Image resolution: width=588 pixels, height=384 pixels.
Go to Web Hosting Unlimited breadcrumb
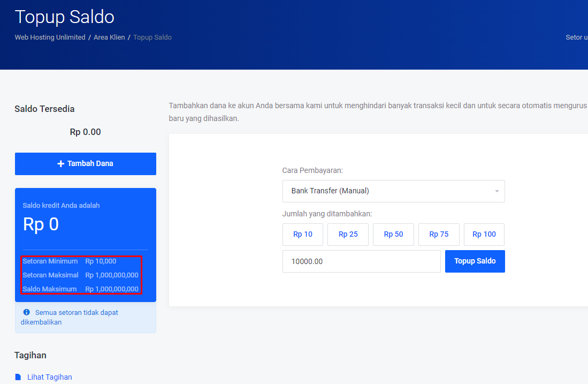(x=50, y=37)
